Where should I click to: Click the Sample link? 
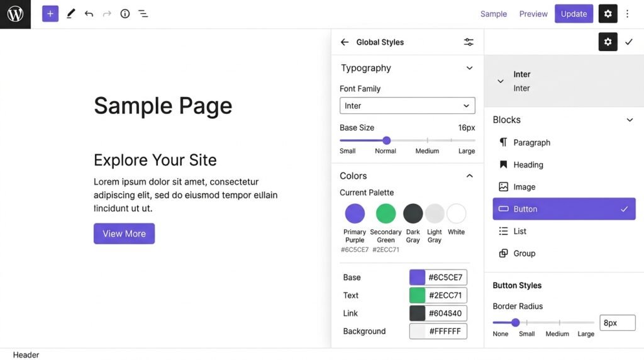coord(493,14)
